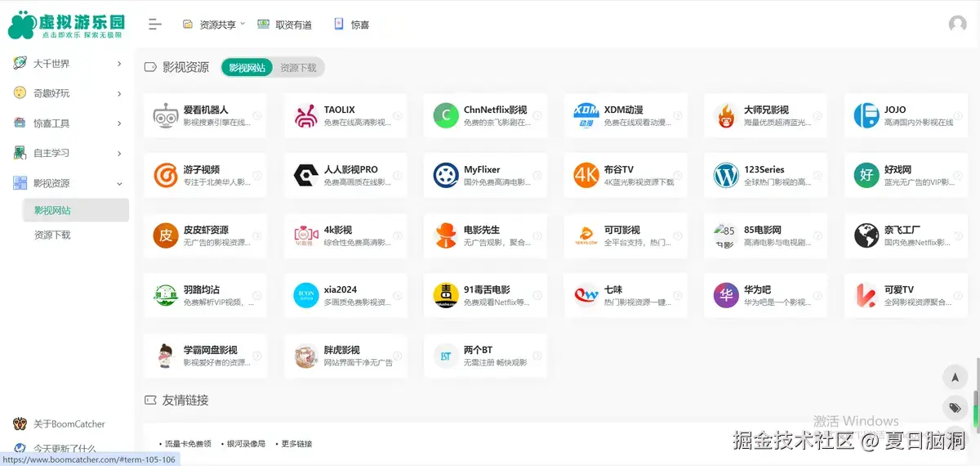The image size is (980, 466).
Task: Open the 流量卡免费领 friend link
Action: click(188, 444)
